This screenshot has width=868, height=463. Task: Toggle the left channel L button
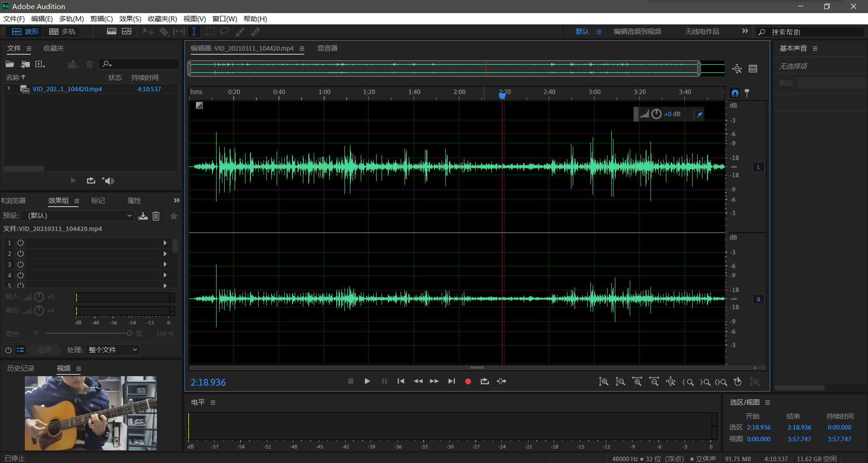pyautogui.click(x=759, y=167)
